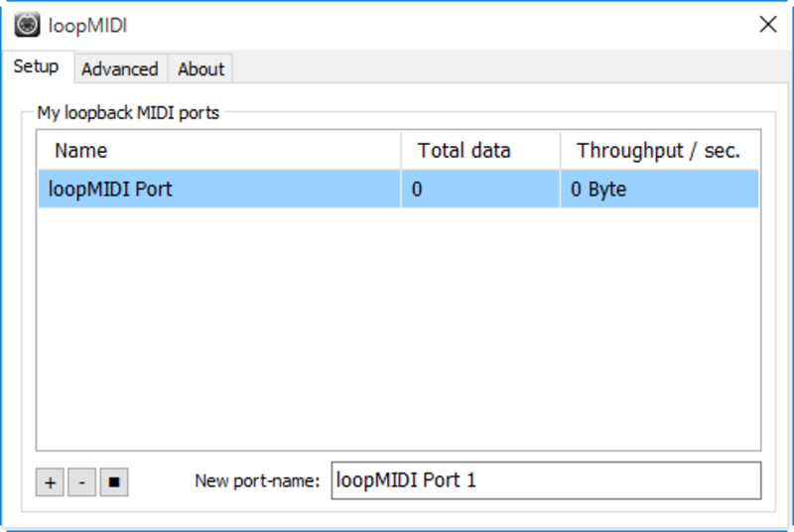
Task: Click the Name column header
Action: (x=218, y=151)
